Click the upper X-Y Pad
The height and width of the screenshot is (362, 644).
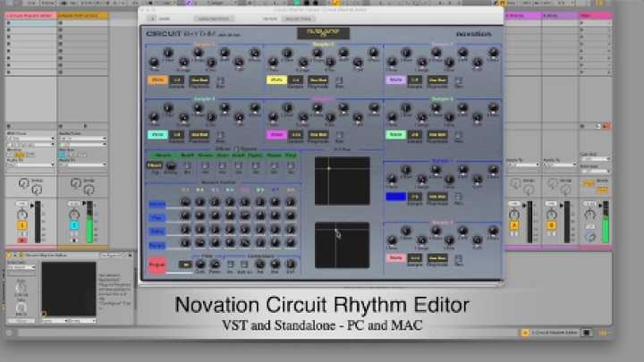[342, 181]
